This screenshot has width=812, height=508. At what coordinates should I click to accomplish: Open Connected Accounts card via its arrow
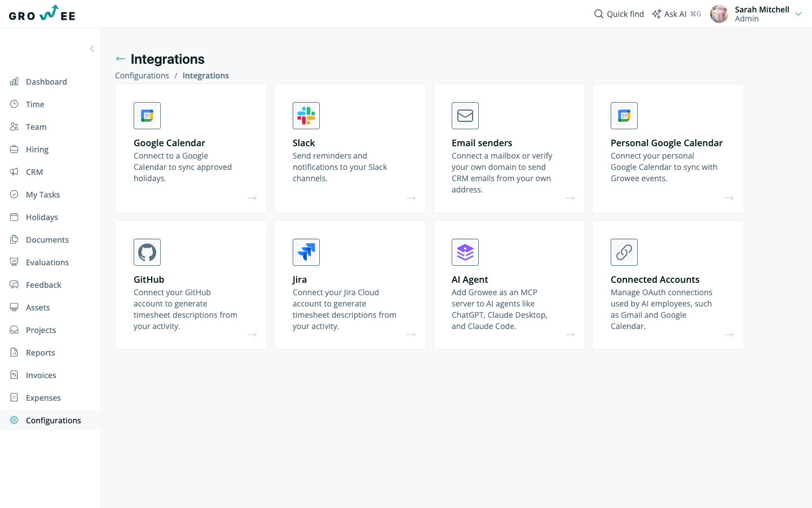[x=729, y=335]
